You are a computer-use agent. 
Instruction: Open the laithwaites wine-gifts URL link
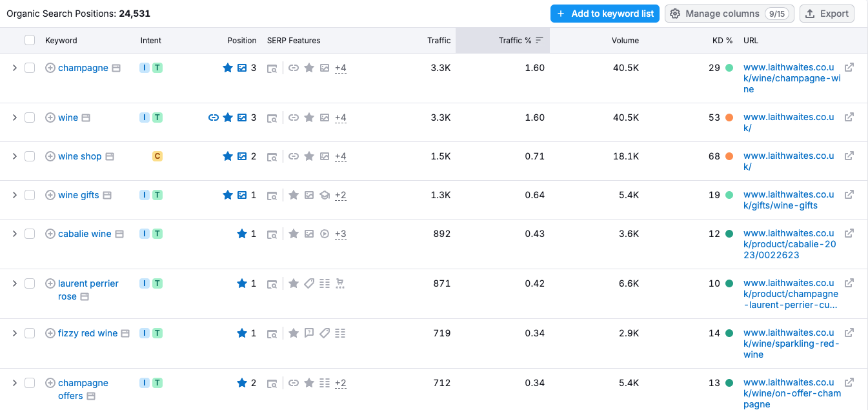pos(788,200)
